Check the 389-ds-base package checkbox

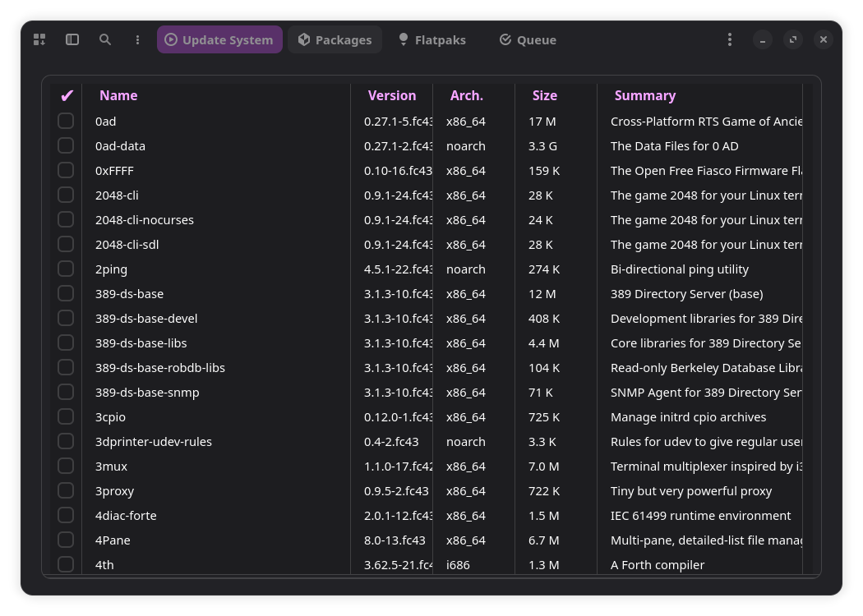click(x=66, y=293)
